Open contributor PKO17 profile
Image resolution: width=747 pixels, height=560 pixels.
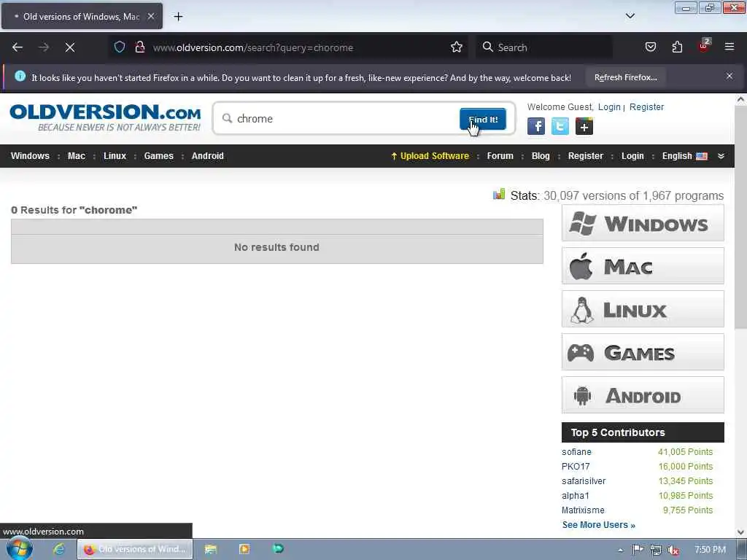pos(576,467)
